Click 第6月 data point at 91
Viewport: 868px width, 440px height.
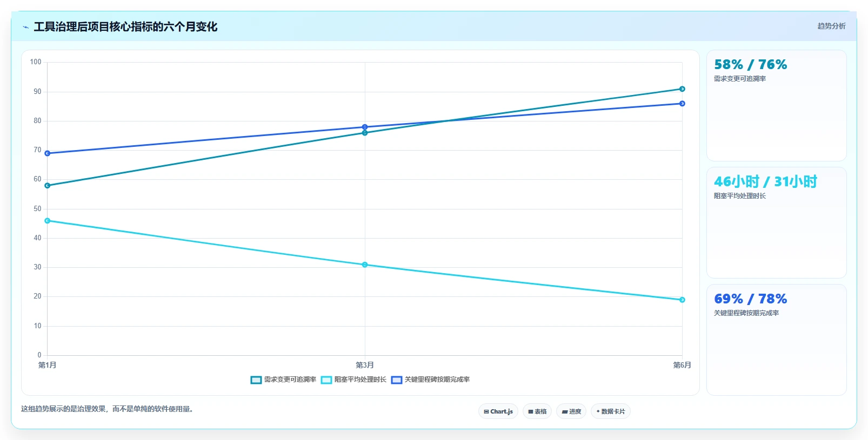coord(682,89)
